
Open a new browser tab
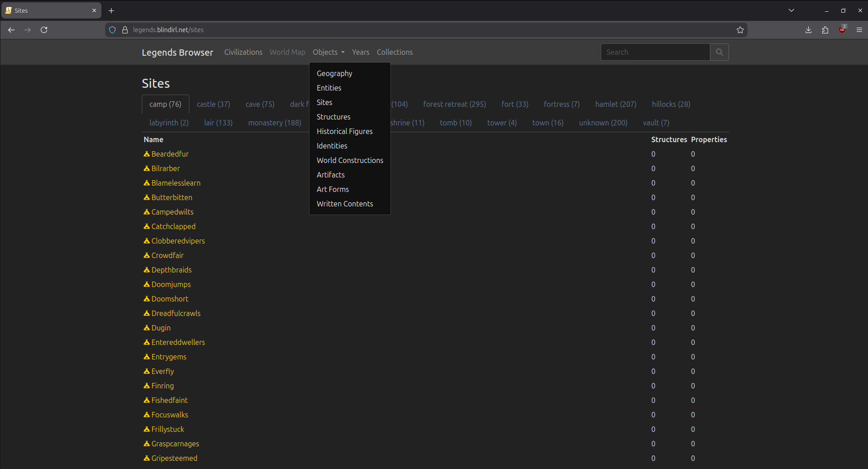(111, 10)
